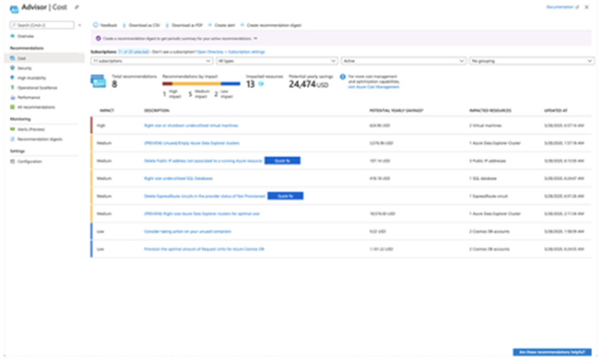This screenshot has height=364, width=602.
Task: Click blue low-impact segment of impact bar
Action: coord(231,84)
